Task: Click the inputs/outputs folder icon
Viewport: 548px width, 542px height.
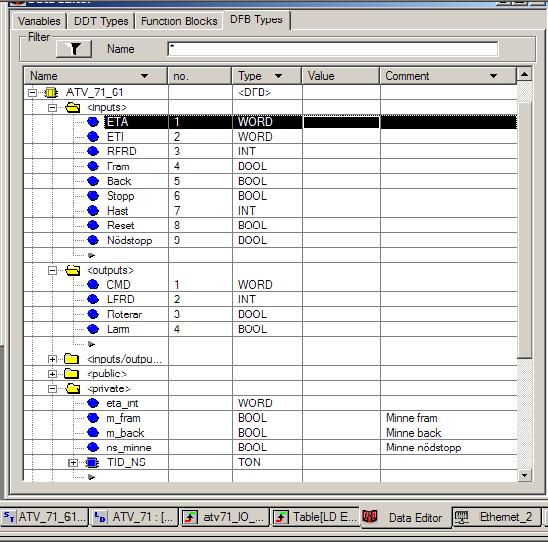Action: [72, 359]
